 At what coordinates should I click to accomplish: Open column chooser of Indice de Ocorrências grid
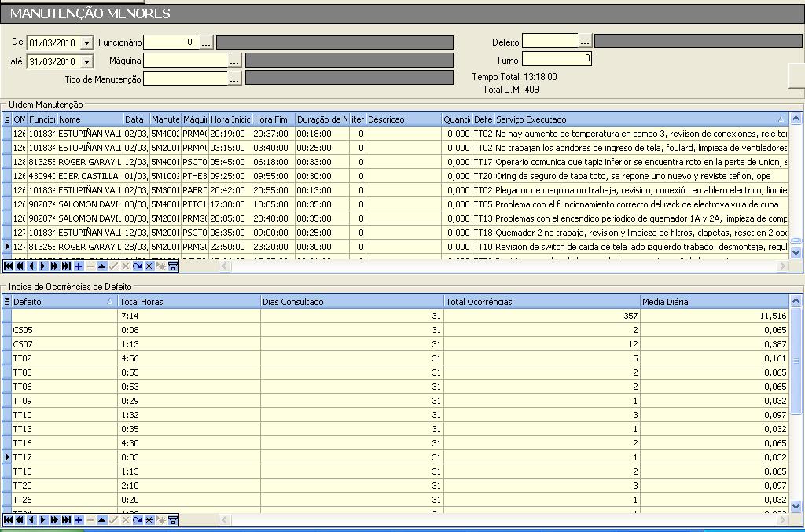[x=7, y=301]
